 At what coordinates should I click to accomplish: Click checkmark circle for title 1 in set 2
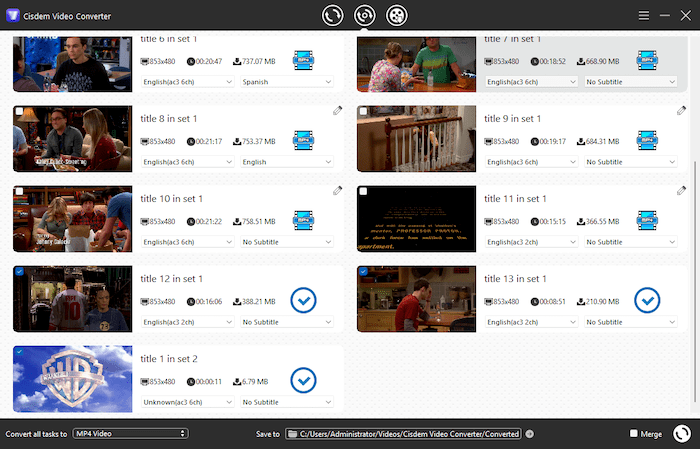click(x=304, y=381)
